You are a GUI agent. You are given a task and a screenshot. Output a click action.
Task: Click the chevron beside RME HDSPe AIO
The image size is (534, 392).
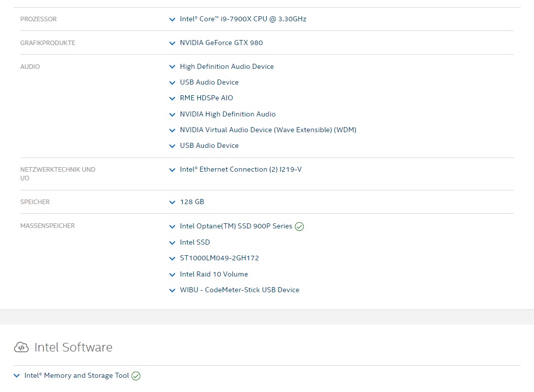pos(172,98)
